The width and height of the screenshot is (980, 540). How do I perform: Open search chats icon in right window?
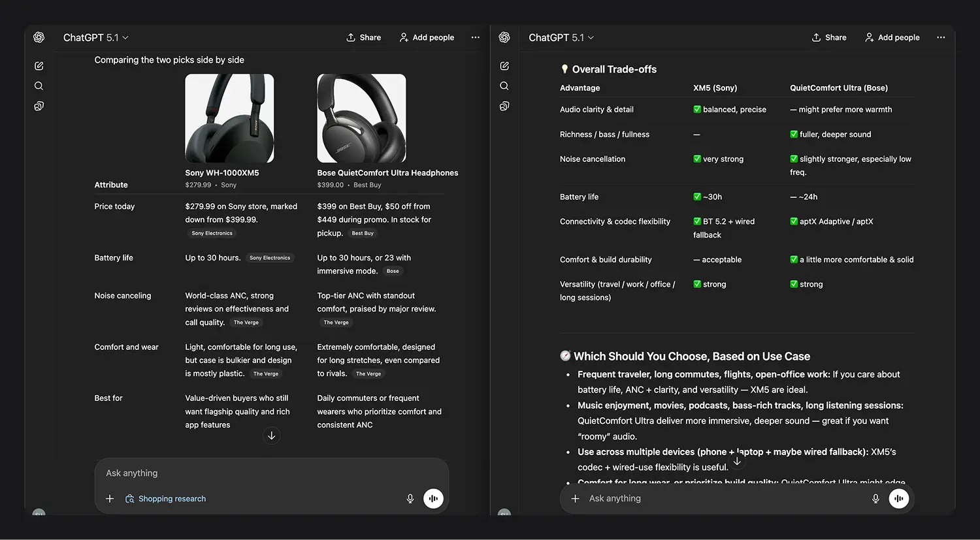(x=504, y=86)
